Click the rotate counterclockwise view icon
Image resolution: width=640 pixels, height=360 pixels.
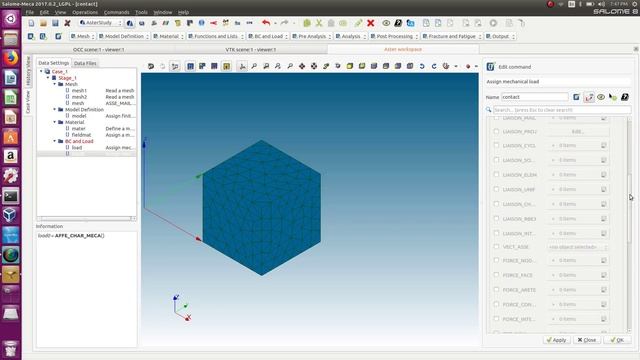422,66
